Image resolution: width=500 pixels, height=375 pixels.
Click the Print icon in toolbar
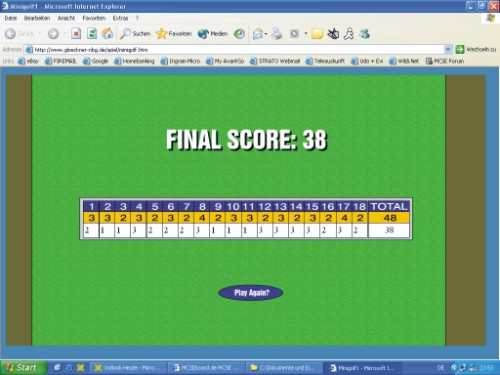[x=277, y=34]
